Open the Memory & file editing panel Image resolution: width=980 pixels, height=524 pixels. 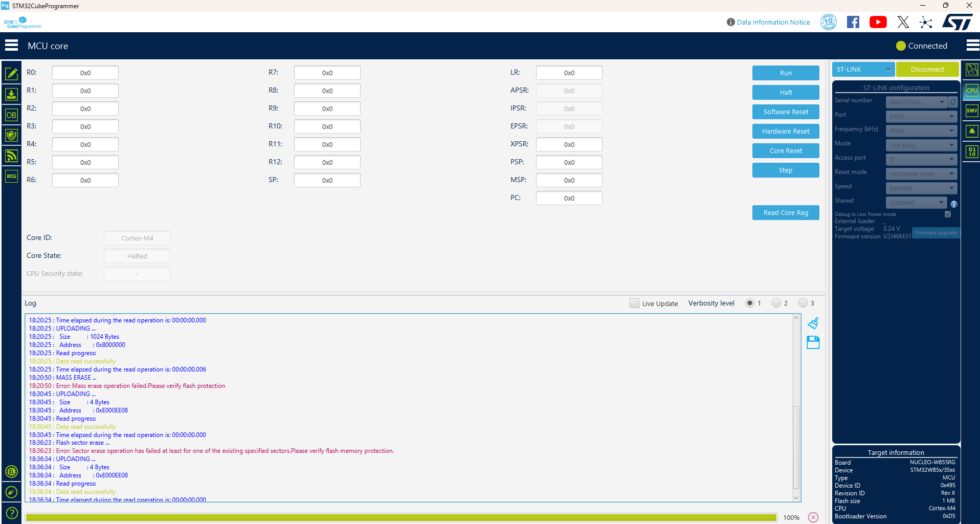click(x=12, y=74)
